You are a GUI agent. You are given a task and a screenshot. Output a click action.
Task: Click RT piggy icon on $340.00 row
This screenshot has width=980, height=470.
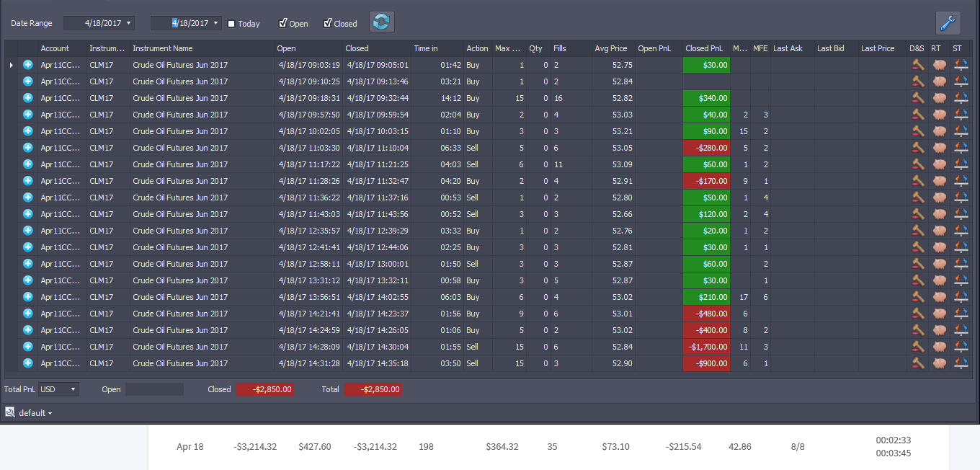[938, 98]
